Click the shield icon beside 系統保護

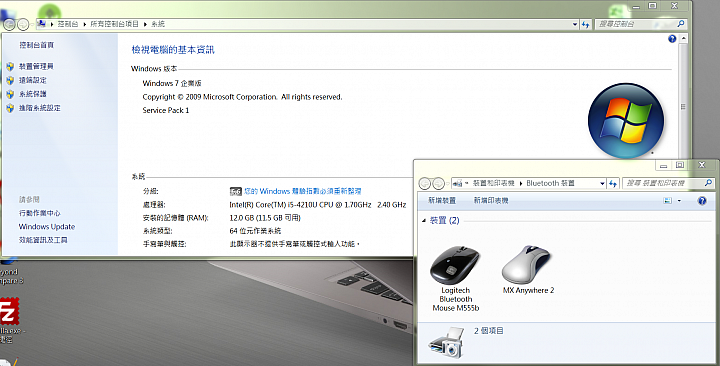click(x=10, y=94)
